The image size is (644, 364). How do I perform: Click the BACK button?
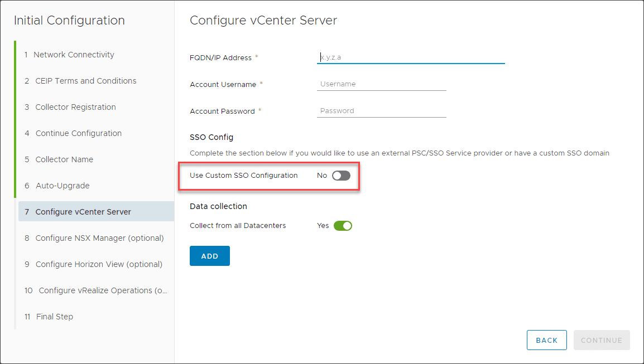point(546,340)
